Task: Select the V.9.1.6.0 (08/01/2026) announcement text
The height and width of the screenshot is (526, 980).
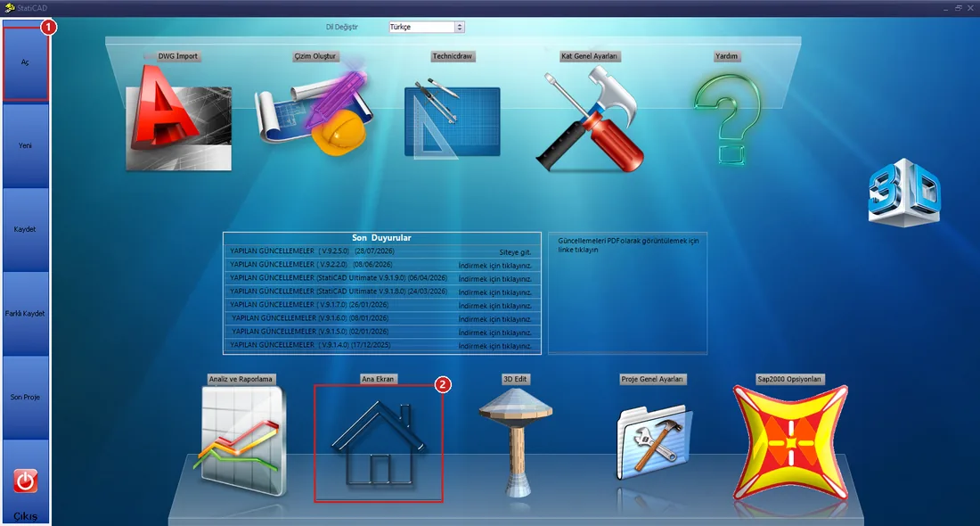Action: (x=310, y=318)
